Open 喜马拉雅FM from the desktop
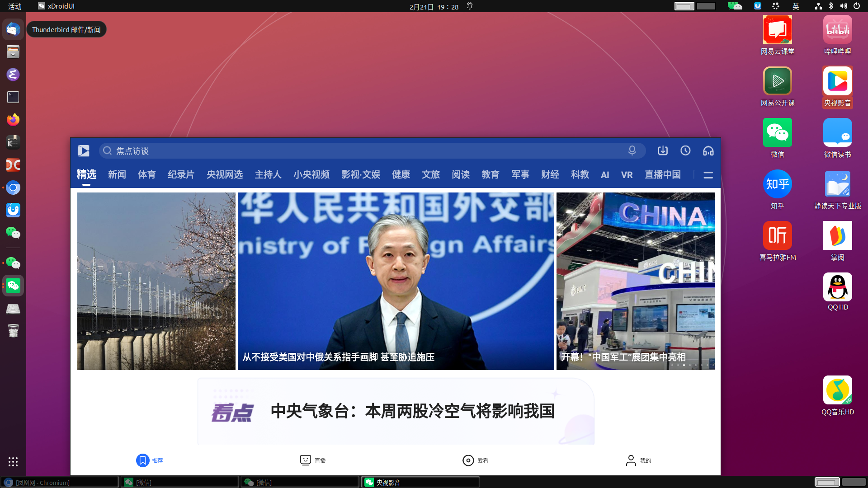This screenshot has width=868, height=488. click(x=777, y=235)
